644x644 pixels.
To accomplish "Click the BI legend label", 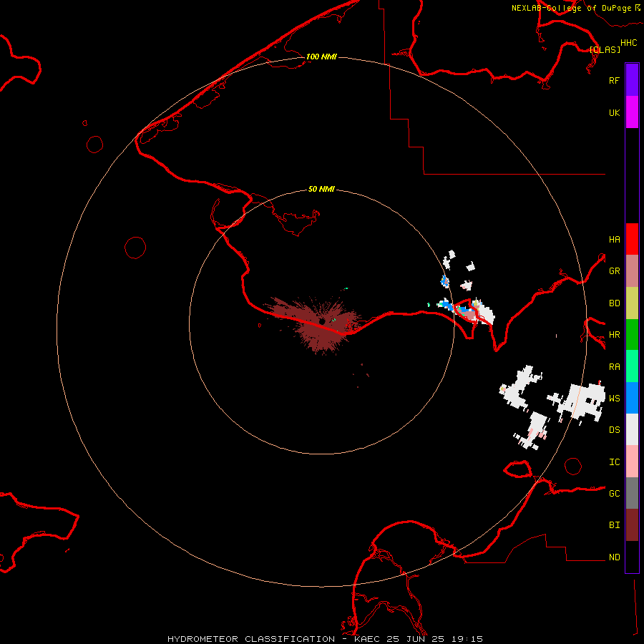I will tap(614, 525).
